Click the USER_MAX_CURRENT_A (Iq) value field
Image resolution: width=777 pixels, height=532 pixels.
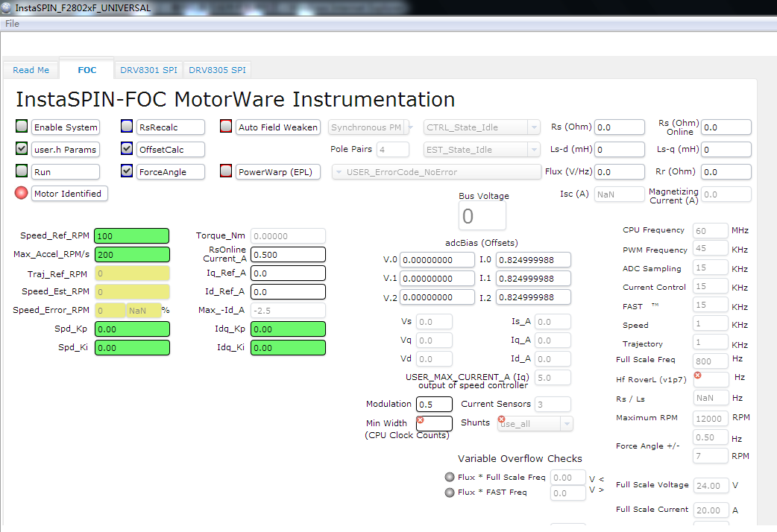(553, 378)
